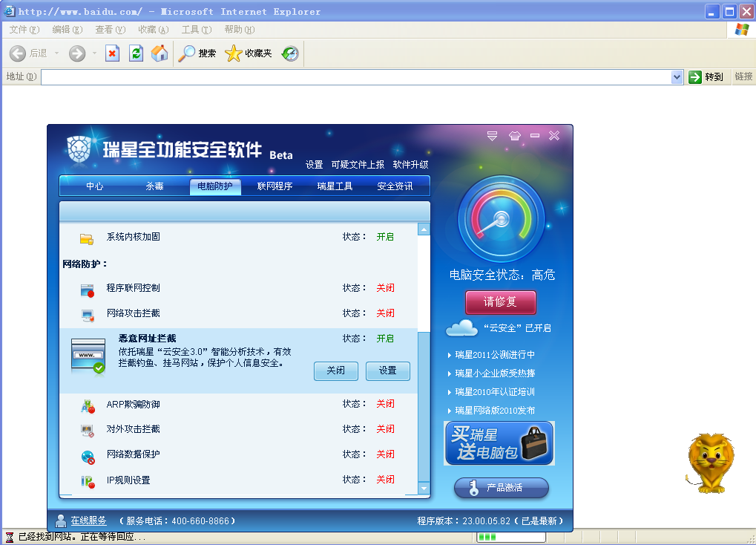Refresh the page with green arrows icon
756x545 pixels.
pos(137,53)
